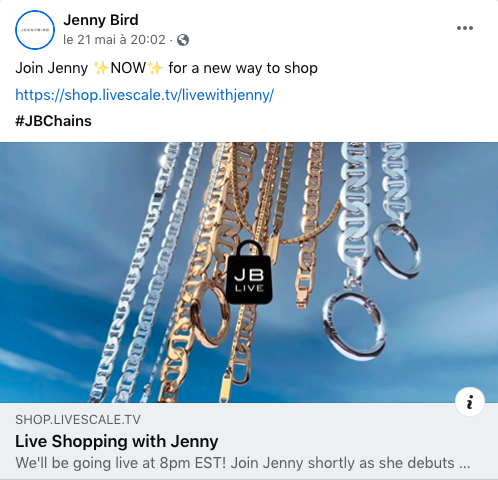Click the small silver ring at upper right of image
This screenshot has height=480, width=498.
pyautogui.click(x=397, y=251)
